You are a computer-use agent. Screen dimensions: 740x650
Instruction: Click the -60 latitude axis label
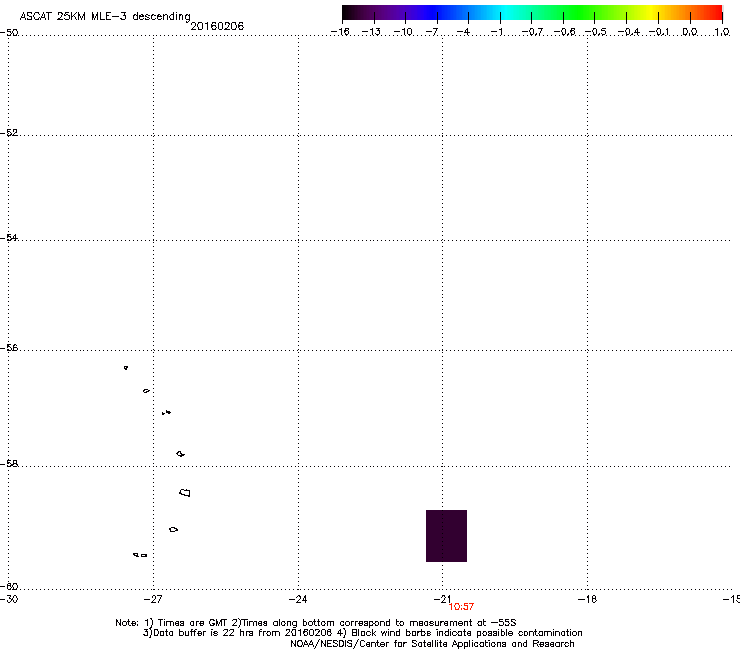click(x=9, y=586)
